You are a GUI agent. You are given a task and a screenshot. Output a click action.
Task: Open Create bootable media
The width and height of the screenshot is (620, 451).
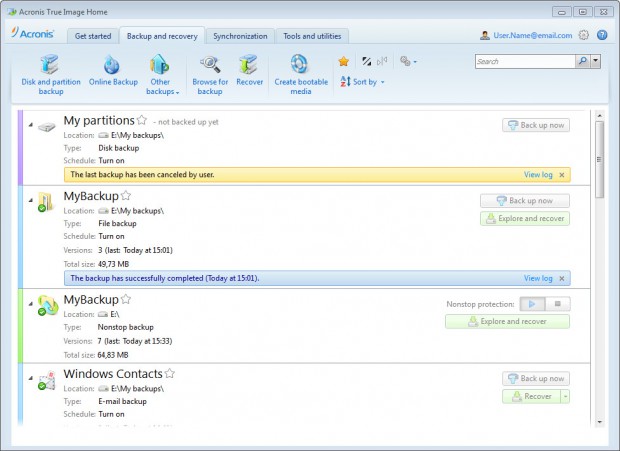tap(301, 75)
